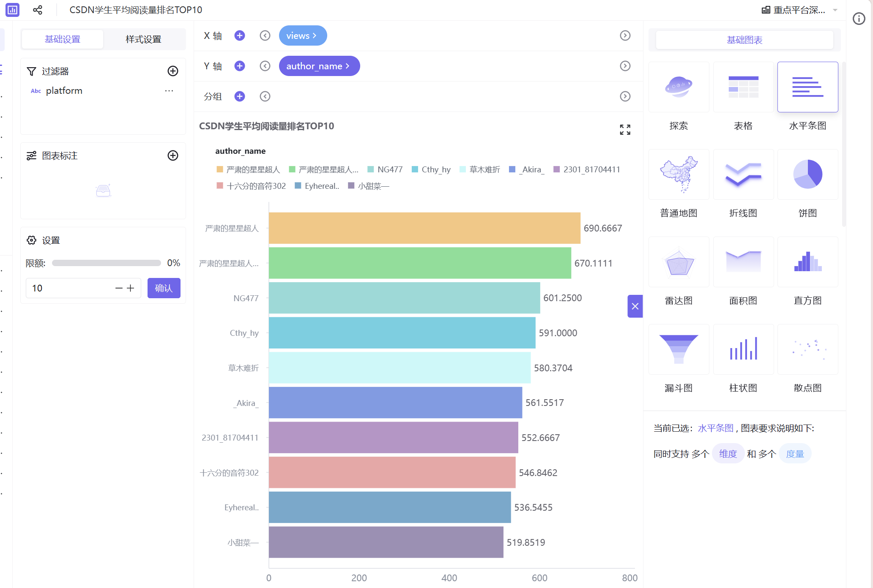
Task: Open the dashboard chart icon at top left
Action: pyautogui.click(x=12, y=10)
